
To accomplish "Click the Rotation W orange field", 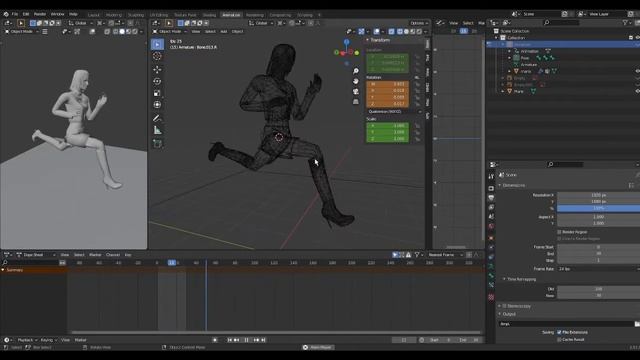I will click(387, 84).
